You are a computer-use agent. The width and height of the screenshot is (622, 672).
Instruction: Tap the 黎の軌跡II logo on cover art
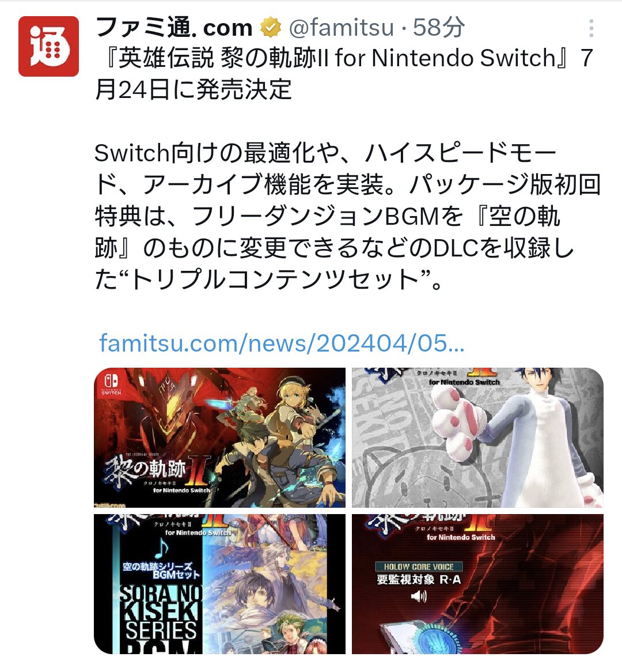(157, 472)
